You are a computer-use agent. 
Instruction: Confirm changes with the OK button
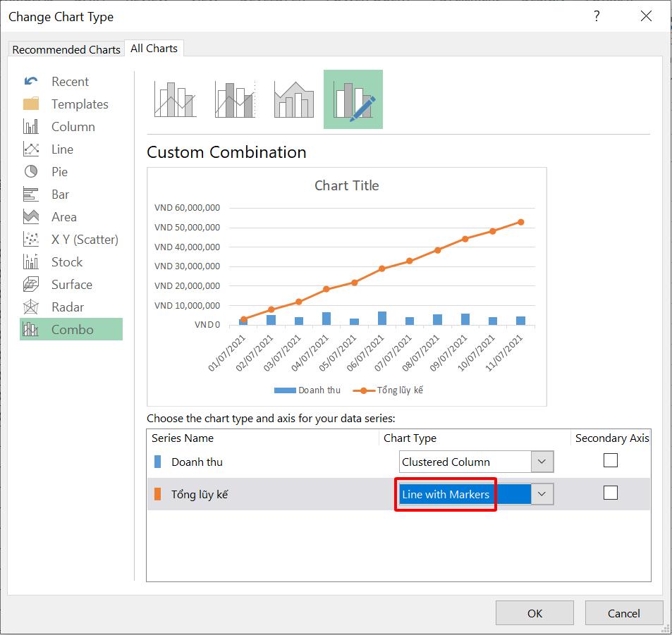(x=534, y=612)
